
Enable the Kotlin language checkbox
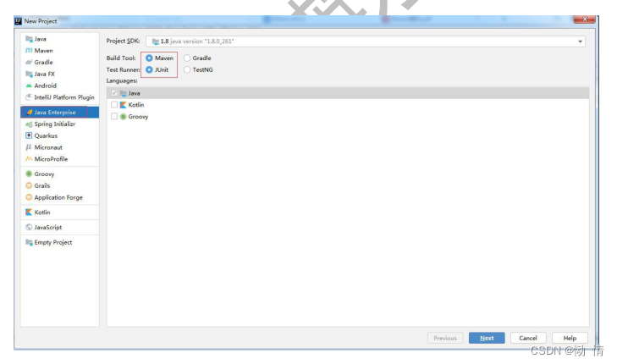[114, 105]
